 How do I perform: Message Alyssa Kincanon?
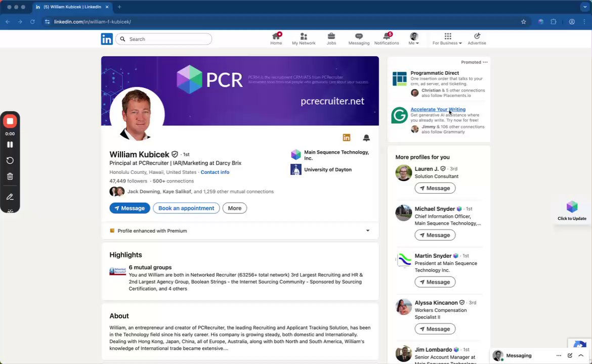(x=435, y=329)
